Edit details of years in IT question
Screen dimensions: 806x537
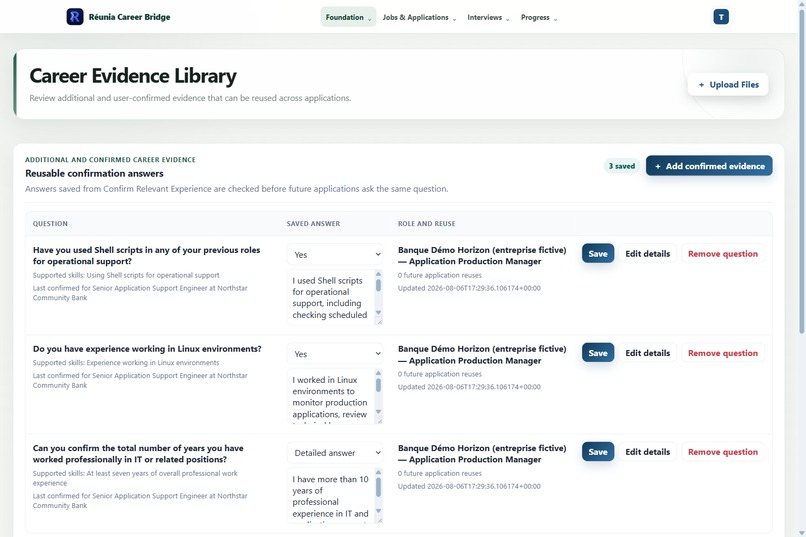click(647, 452)
